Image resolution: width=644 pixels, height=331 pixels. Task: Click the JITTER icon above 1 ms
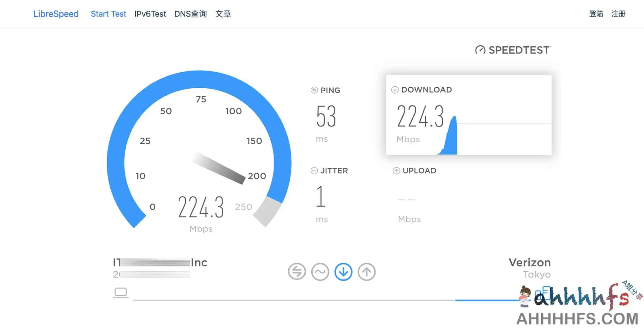(x=314, y=171)
